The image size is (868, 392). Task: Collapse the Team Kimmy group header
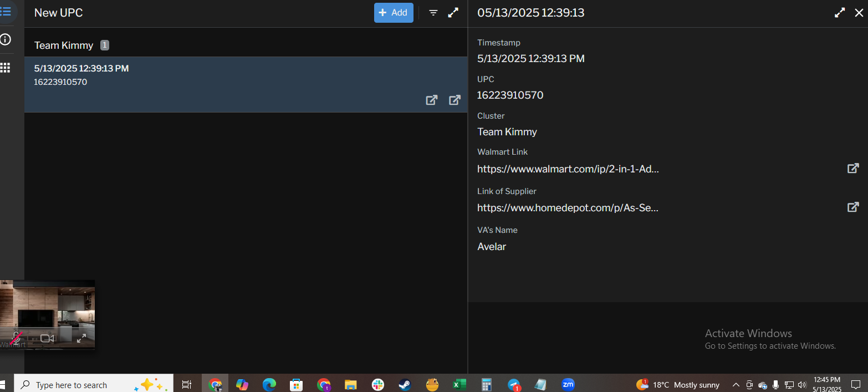pos(64,45)
